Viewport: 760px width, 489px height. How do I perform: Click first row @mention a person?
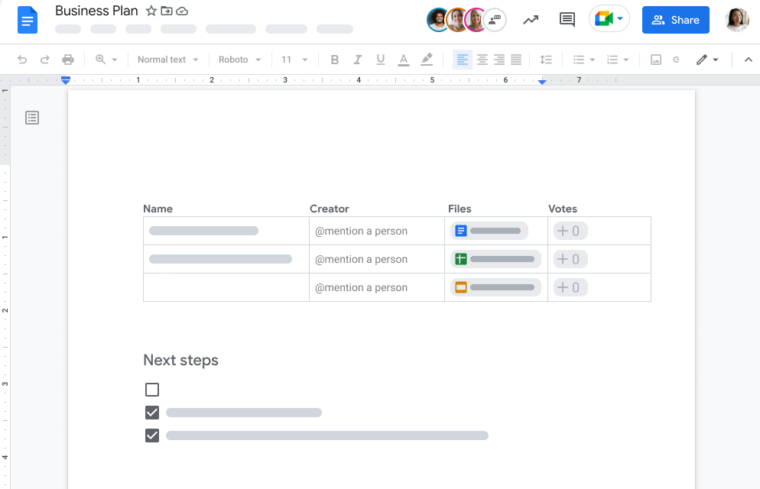(361, 231)
